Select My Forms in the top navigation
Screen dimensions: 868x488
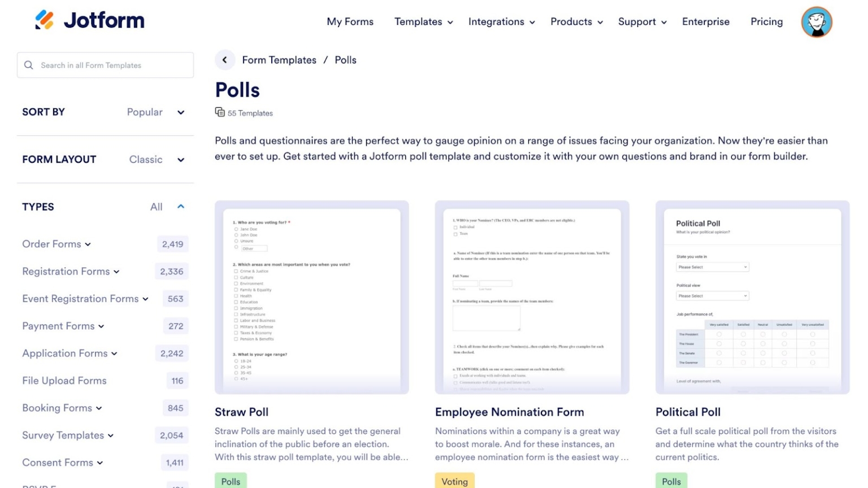coord(350,21)
